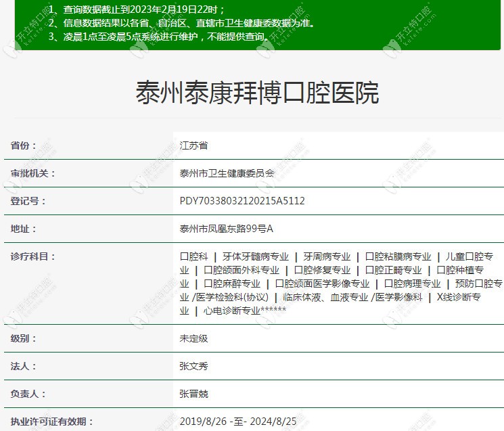
Task: Click the 审批机关 label
Action: (x=32, y=173)
